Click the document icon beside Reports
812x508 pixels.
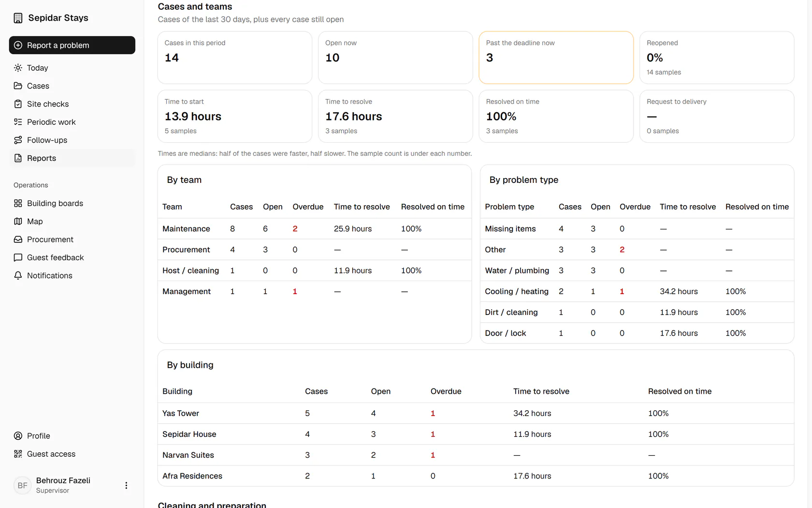(18, 158)
